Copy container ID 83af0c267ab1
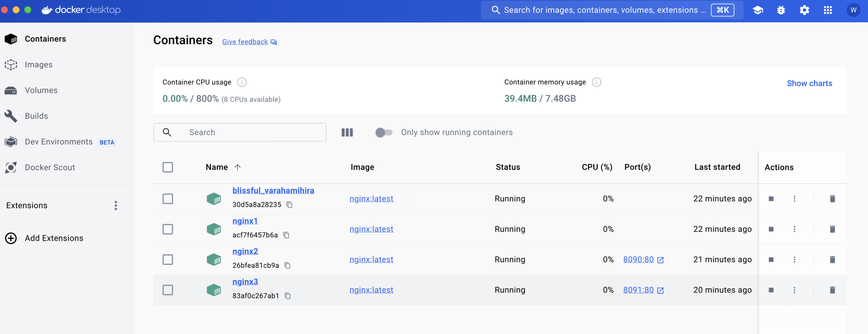This screenshot has width=868, height=334. click(287, 296)
